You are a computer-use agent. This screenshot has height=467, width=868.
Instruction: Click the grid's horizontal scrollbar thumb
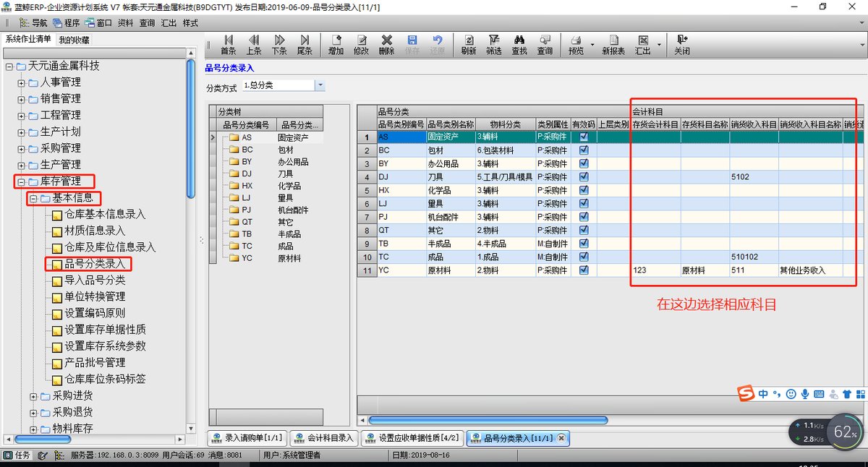click(488, 419)
